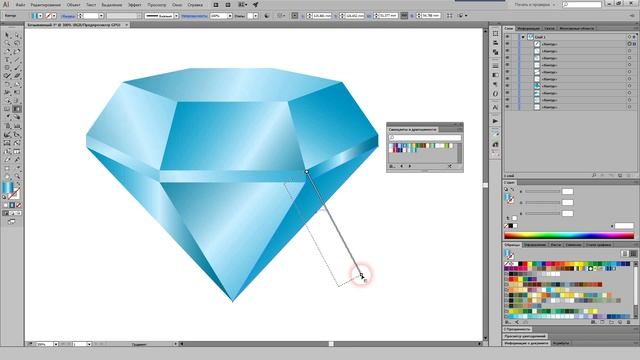Select the Hand tool
Viewport: 640px width, 360px height.
pos(7,176)
